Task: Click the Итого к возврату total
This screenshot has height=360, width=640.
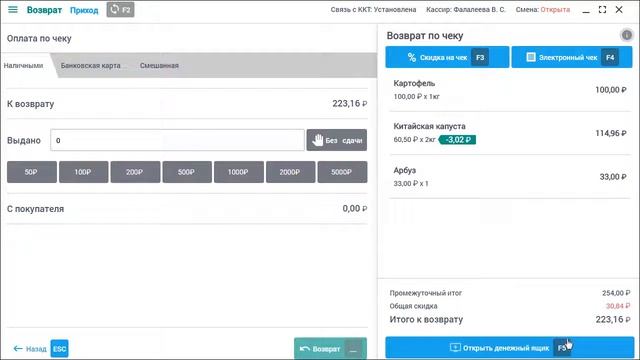Action: (510, 320)
